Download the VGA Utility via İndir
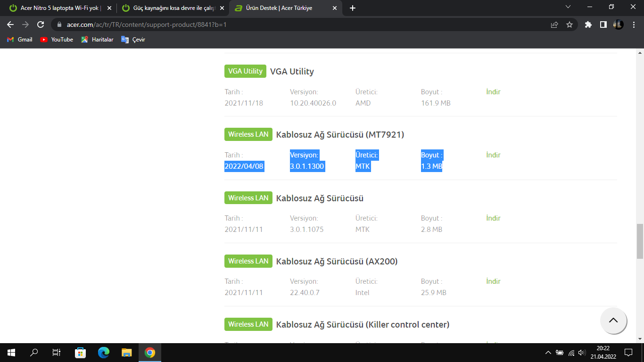Screen dimensions: 644x362 [x=493, y=92]
